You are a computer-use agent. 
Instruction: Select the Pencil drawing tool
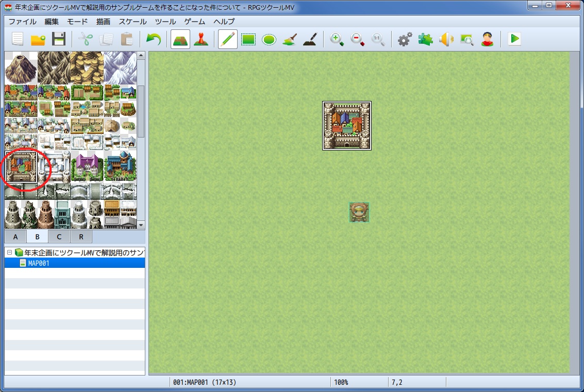[x=227, y=40]
